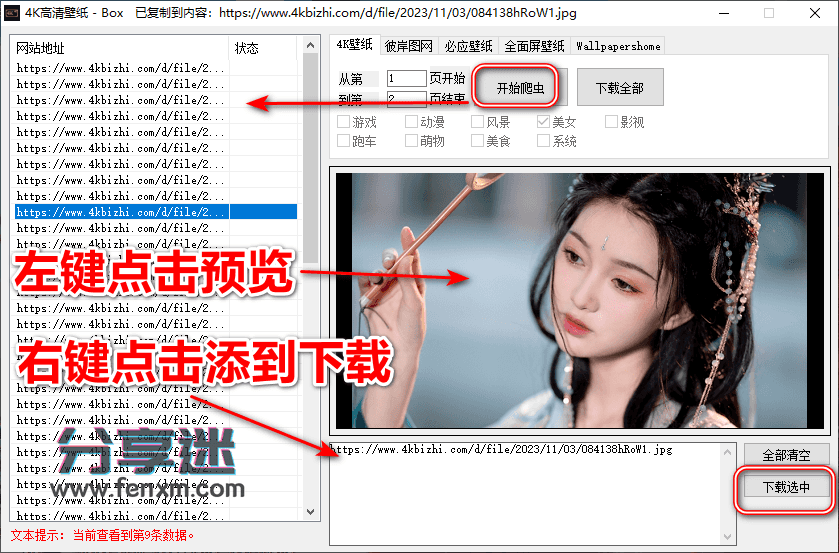
Task: Enable the 影视 checkbox
Action: coord(611,123)
